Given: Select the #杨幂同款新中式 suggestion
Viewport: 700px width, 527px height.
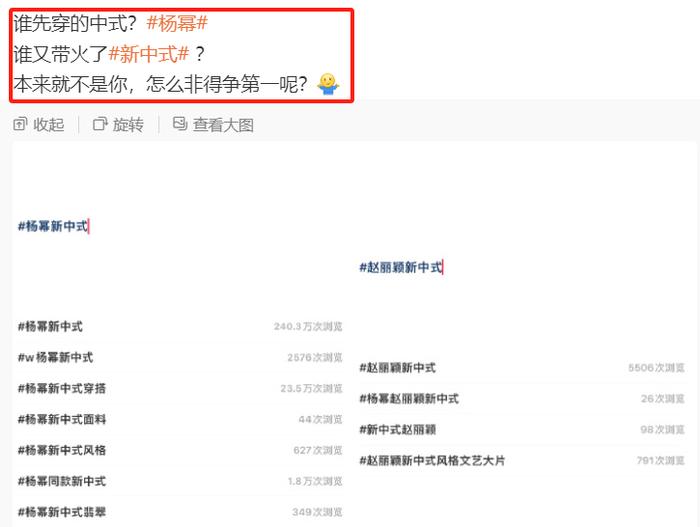Looking at the screenshot, I should point(180,481).
